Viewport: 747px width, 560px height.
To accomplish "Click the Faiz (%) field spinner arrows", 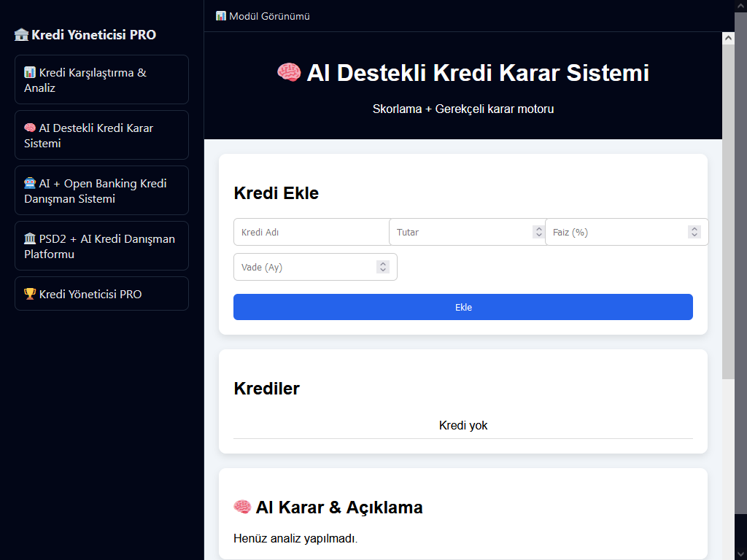I will coord(694,232).
